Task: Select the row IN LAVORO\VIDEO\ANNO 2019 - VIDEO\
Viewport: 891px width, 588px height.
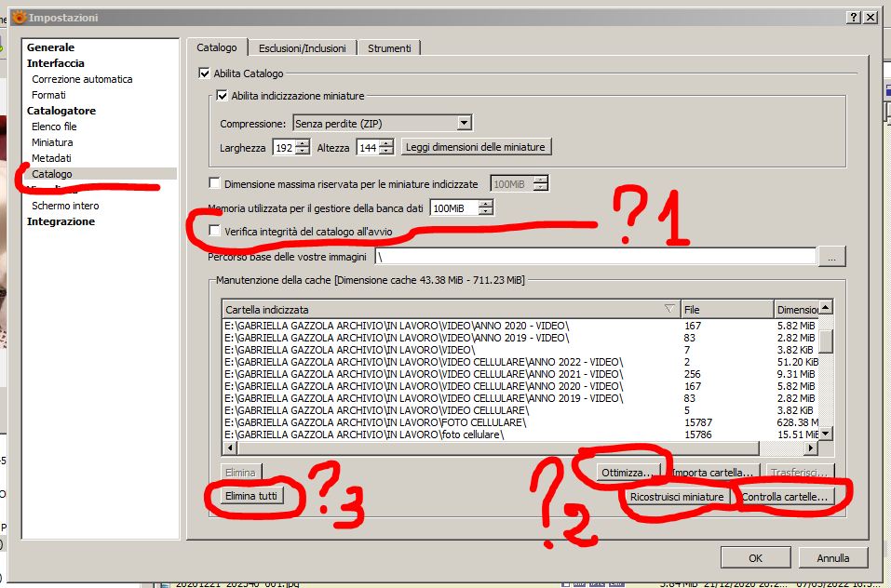Action: click(x=520, y=338)
